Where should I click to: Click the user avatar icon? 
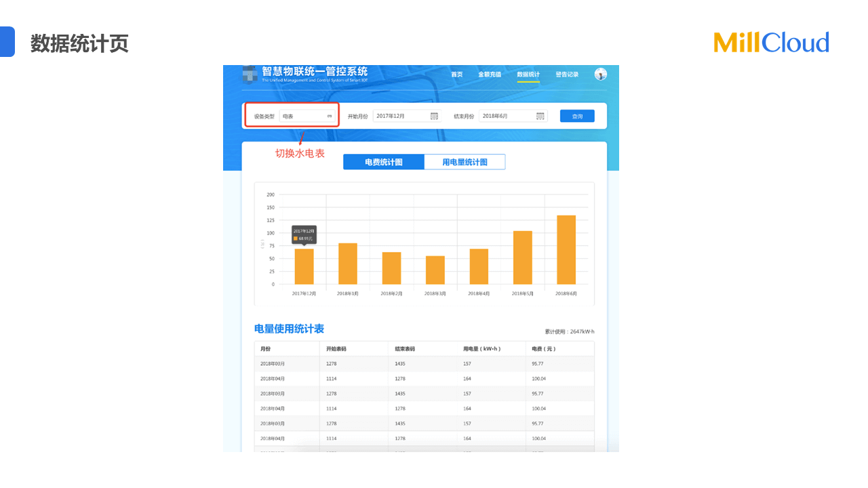click(600, 75)
